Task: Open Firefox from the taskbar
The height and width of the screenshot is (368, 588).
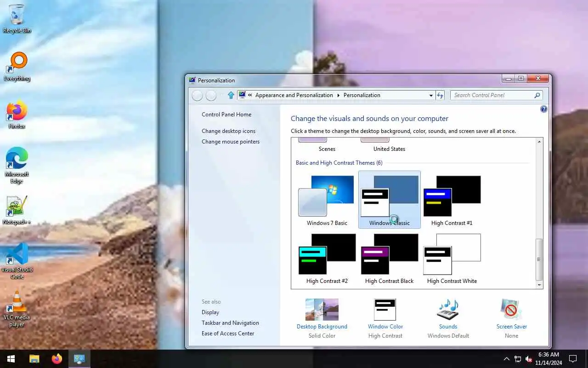Action: pyautogui.click(x=57, y=359)
